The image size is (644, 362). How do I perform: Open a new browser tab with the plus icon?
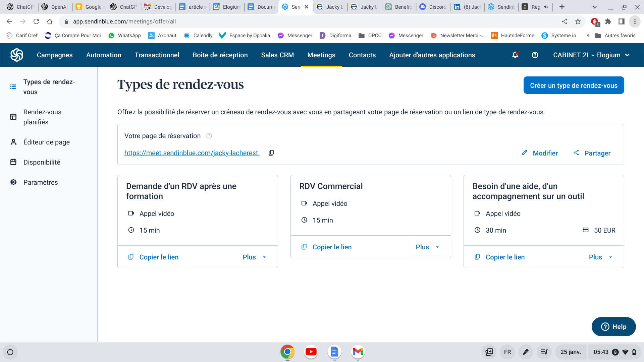tap(562, 7)
